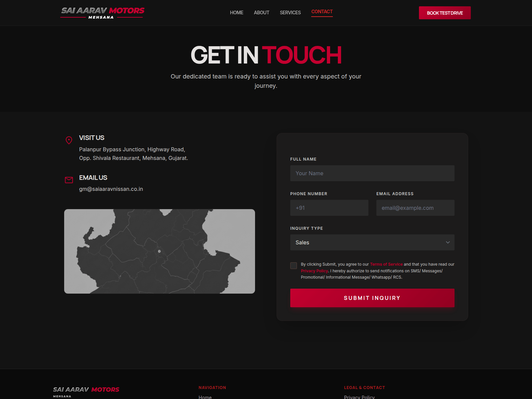532x399 pixels.
Task: Open the Services nav item
Action: click(290, 13)
